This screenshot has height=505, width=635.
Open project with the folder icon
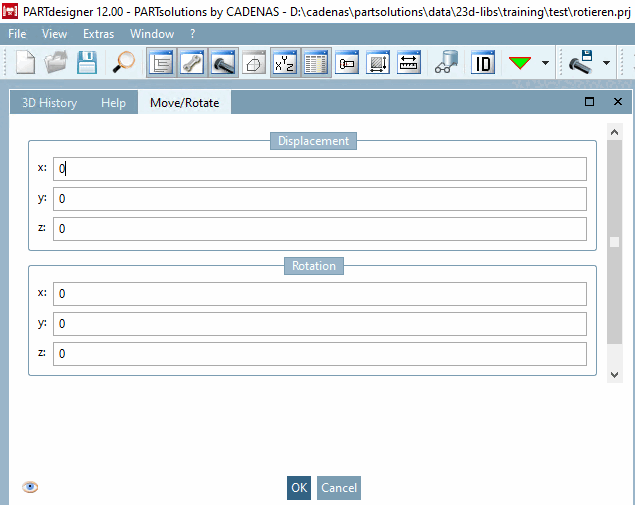(x=55, y=63)
